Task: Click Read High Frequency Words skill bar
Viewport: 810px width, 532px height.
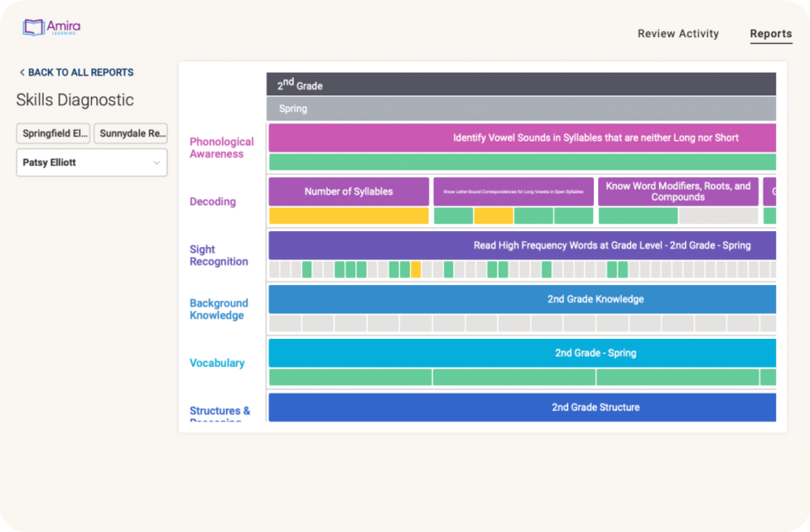Action: (x=522, y=245)
